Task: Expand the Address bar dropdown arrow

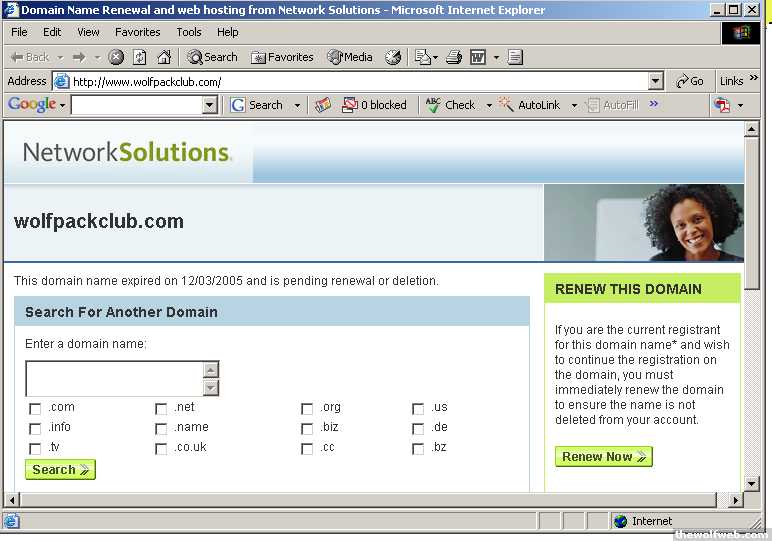Action: [655, 81]
